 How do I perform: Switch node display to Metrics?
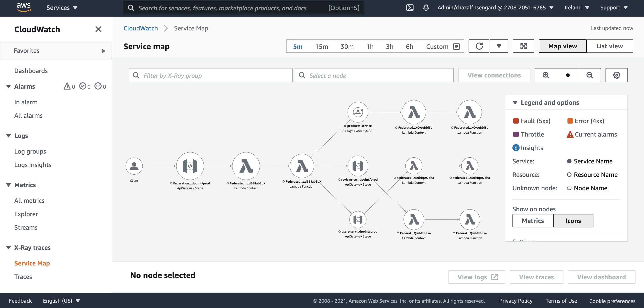533,221
